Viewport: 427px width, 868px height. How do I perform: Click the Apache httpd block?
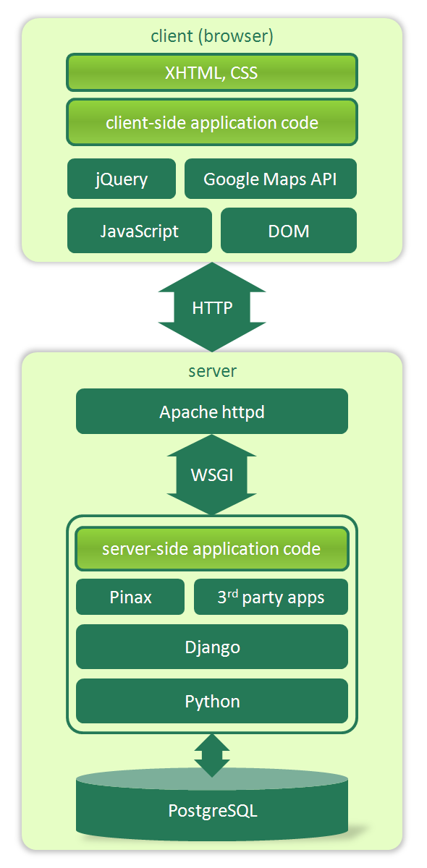click(212, 412)
